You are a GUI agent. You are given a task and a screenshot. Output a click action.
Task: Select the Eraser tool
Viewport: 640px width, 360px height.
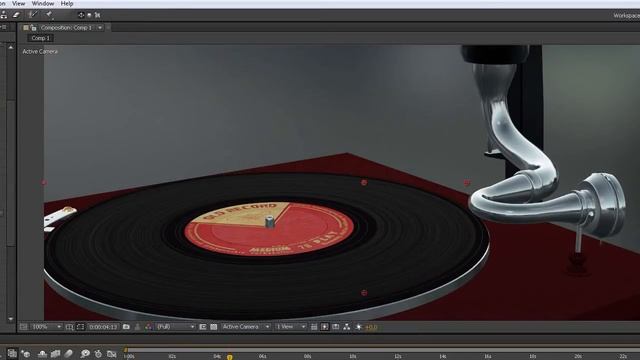coord(16,15)
